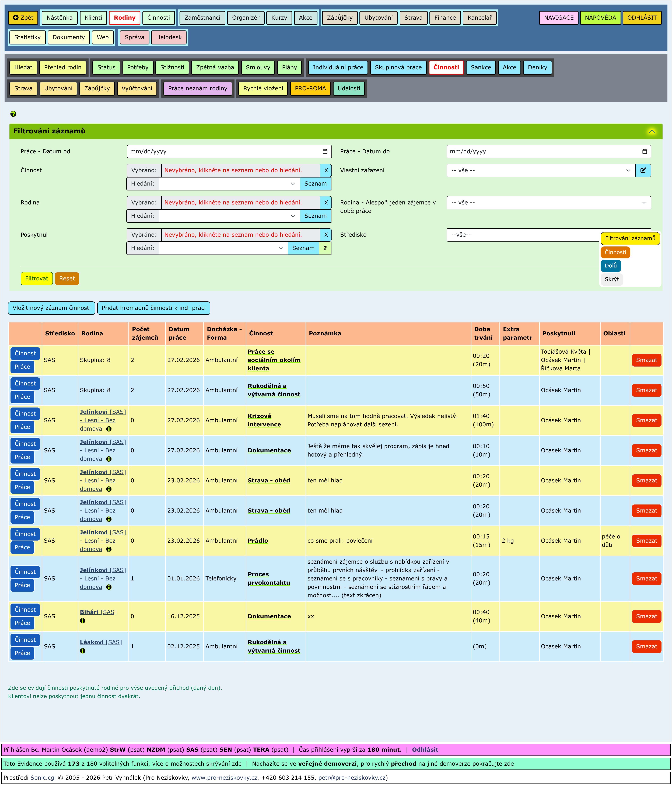Open calendar picker for Práce Datum od

[x=325, y=152]
